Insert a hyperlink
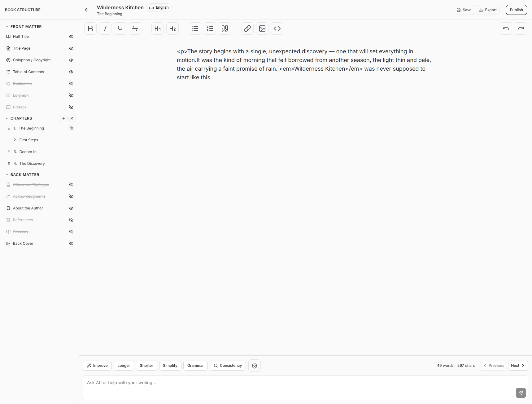532x404 pixels. point(247,29)
